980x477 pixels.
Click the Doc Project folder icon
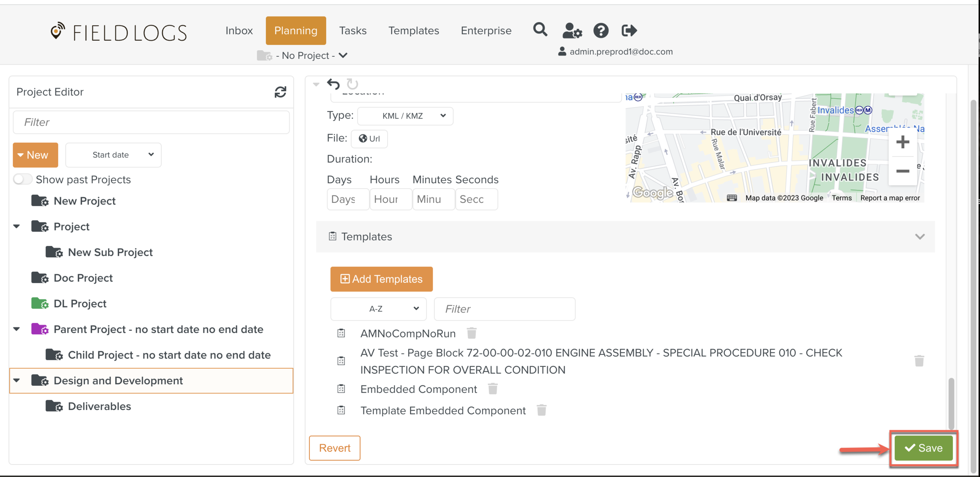click(40, 278)
